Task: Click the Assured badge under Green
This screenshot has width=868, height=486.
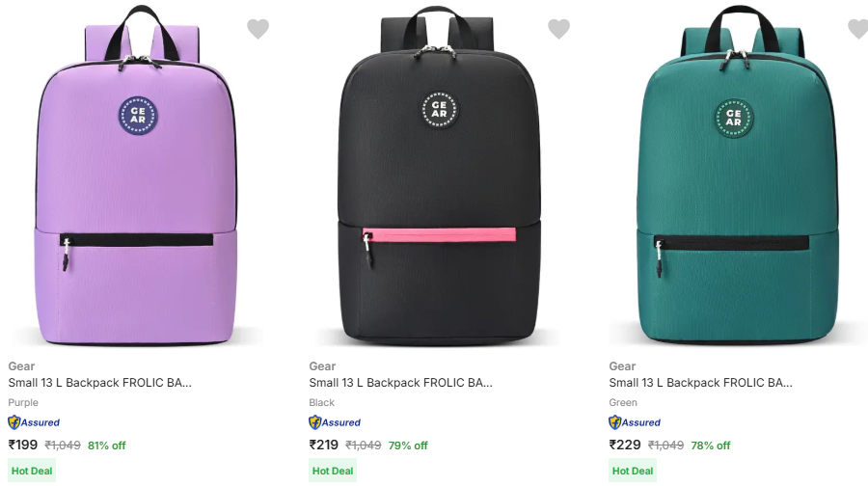Action: (635, 422)
